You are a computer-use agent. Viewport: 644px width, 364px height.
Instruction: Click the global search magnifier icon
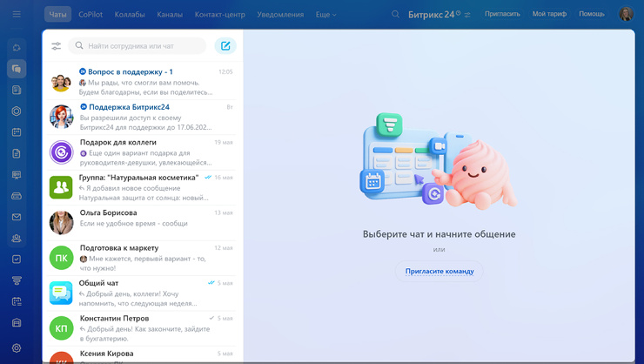(396, 15)
